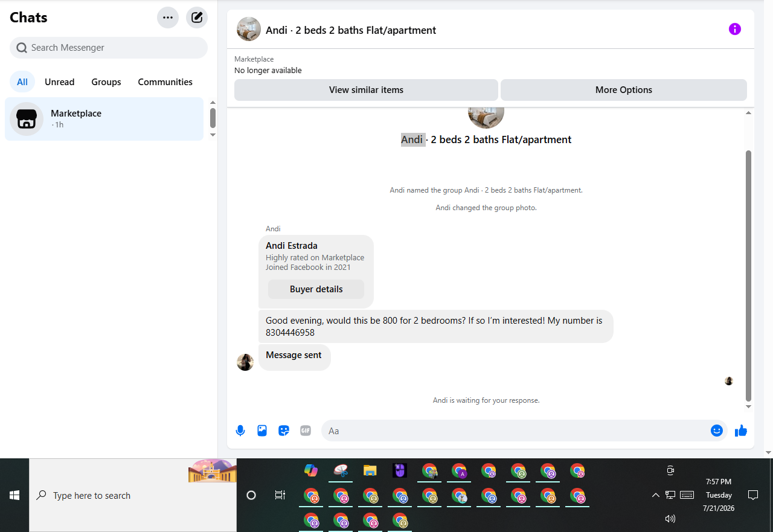Select the All chats filter tab
Viewport: 773px width, 532px height.
(22, 82)
